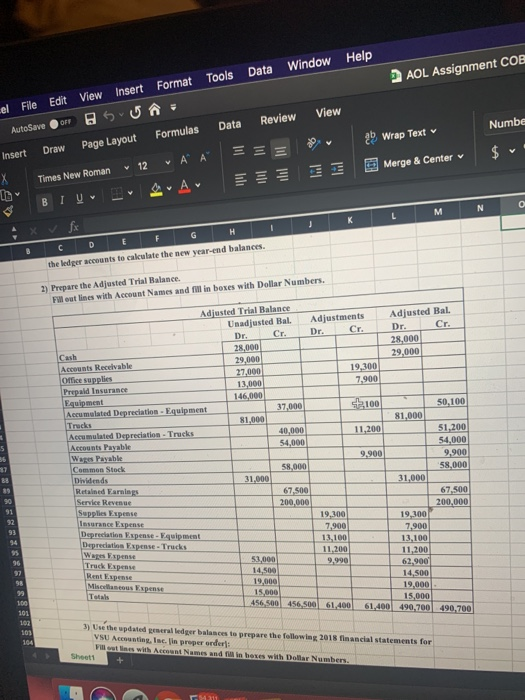Open the underline style dropdown arrow
This screenshot has height=700, width=525.
[x=93, y=197]
